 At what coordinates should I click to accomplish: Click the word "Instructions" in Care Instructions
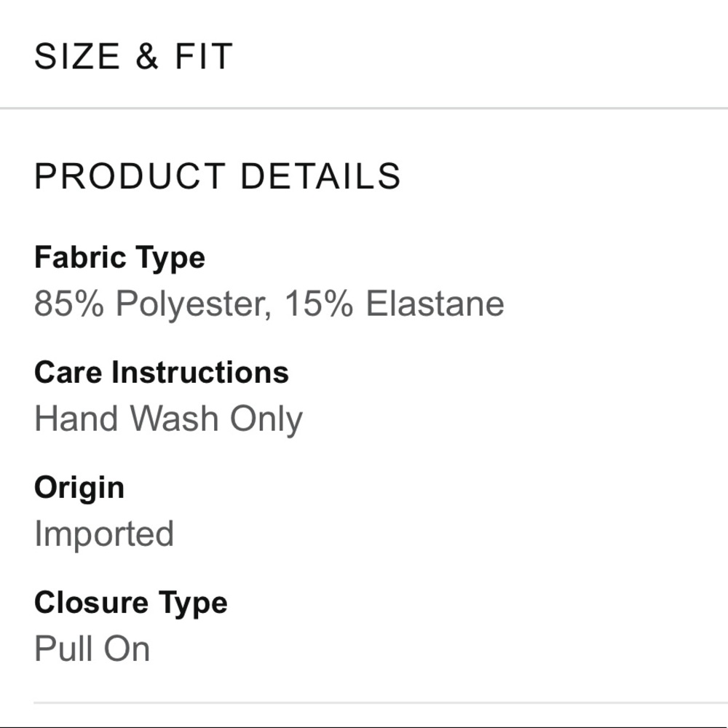point(200,373)
